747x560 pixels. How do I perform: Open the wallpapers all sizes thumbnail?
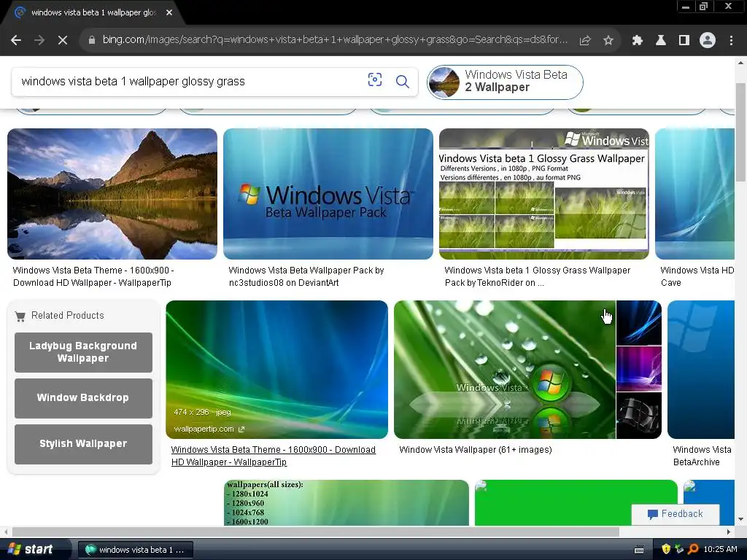[x=347, y=502]
